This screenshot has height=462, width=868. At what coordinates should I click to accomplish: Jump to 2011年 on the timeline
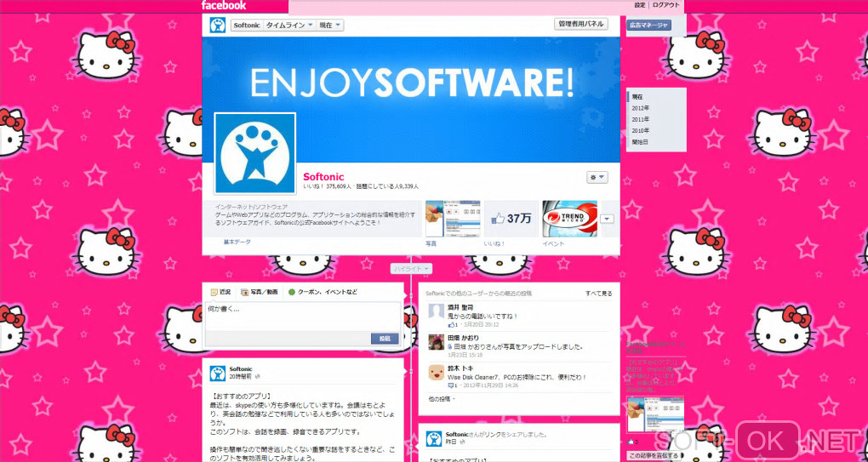[x=641, y=119]
